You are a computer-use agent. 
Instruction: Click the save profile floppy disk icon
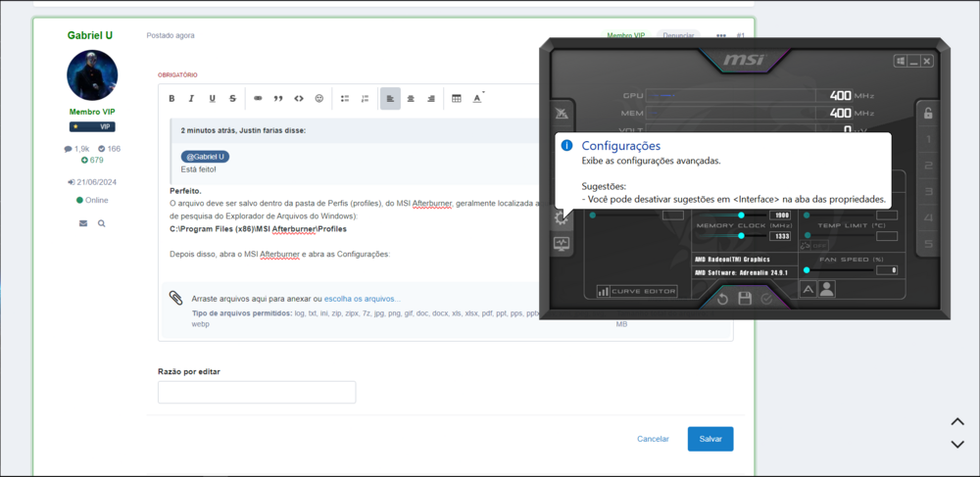click(x=745, y=299)
